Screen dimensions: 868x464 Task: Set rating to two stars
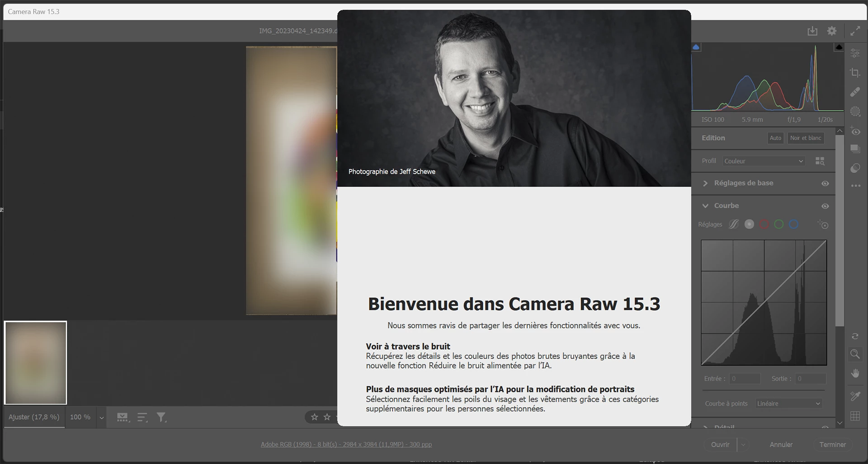point(327,417)
